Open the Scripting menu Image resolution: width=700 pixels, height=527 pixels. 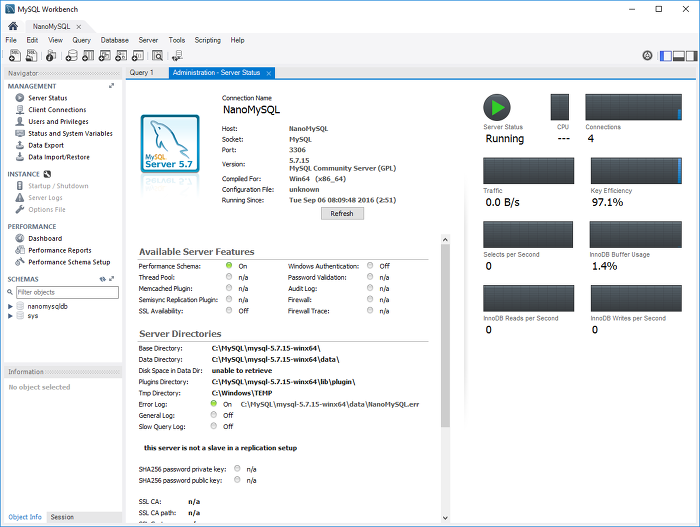[208, 40]
